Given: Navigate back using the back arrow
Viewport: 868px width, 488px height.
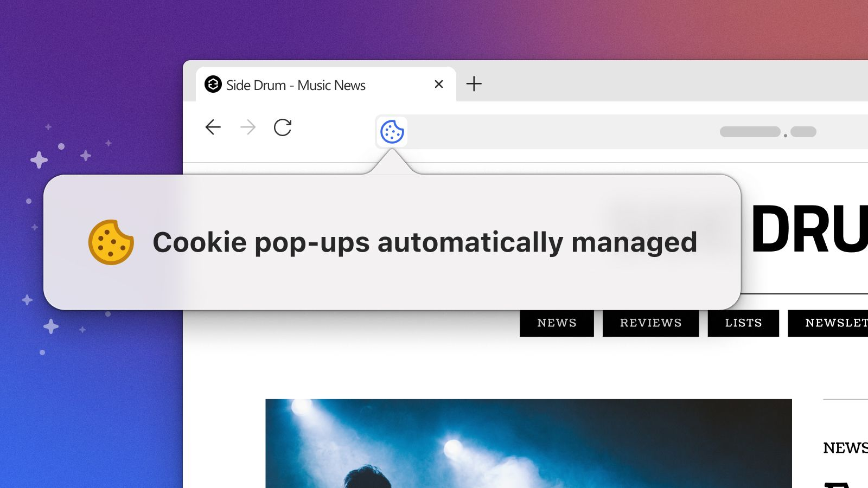Looking at the screenshot, I should pos(213,128).
